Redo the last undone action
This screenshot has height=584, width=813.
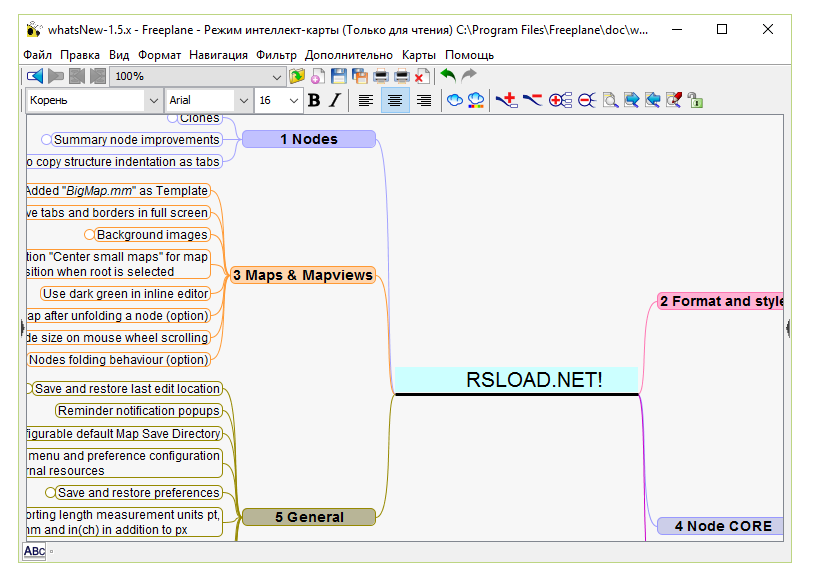469,76
